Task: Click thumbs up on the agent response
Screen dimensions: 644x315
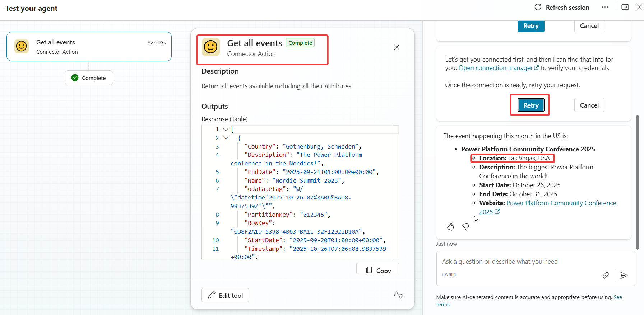Action: coord(450,226)
